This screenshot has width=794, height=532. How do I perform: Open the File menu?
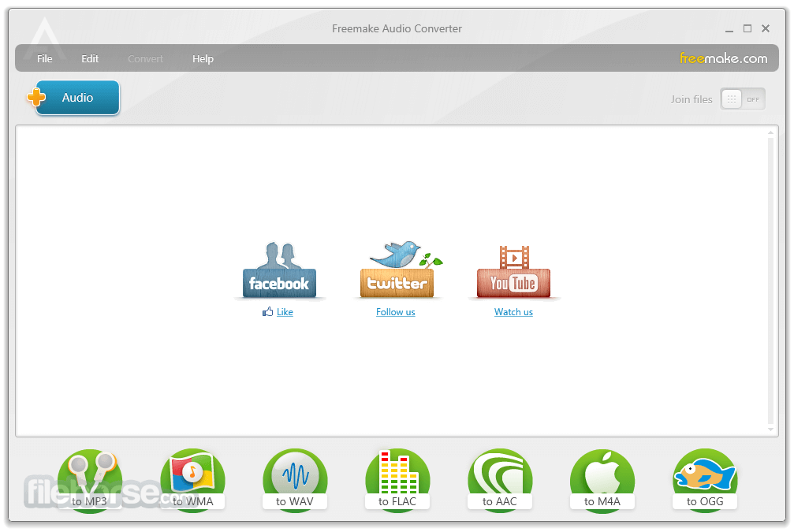pos(45,59)
